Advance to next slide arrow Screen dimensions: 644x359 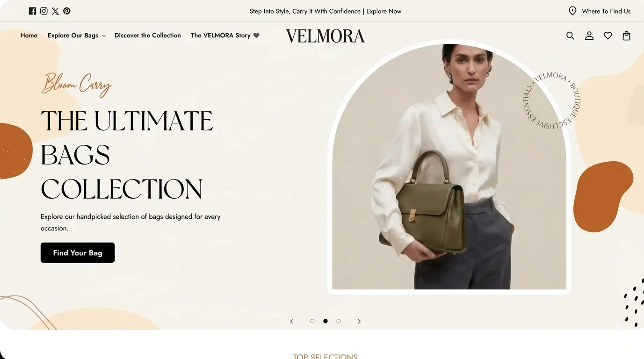point(359,321)
